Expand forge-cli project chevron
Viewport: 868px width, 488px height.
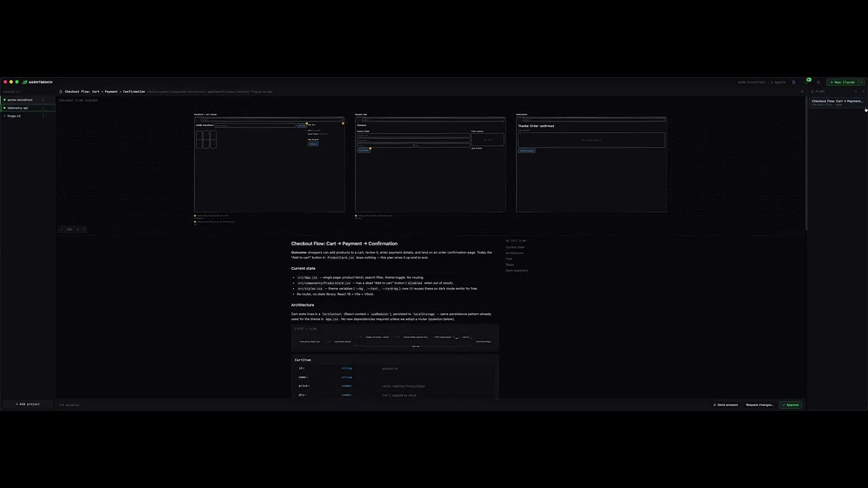click(x=43, y=116)
